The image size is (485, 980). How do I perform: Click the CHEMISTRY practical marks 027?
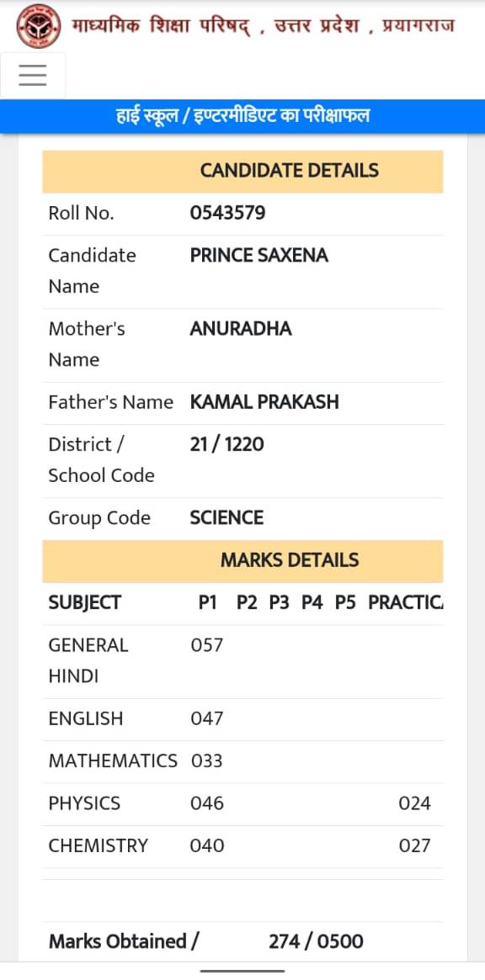[x=414, y=846]
